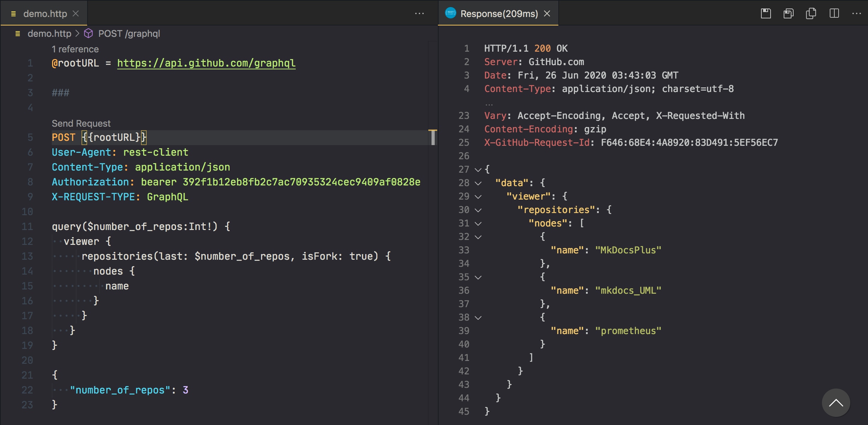868x425 pixels.
Task: Click the 1 reference code lens
Action: [x=75, y=49]
